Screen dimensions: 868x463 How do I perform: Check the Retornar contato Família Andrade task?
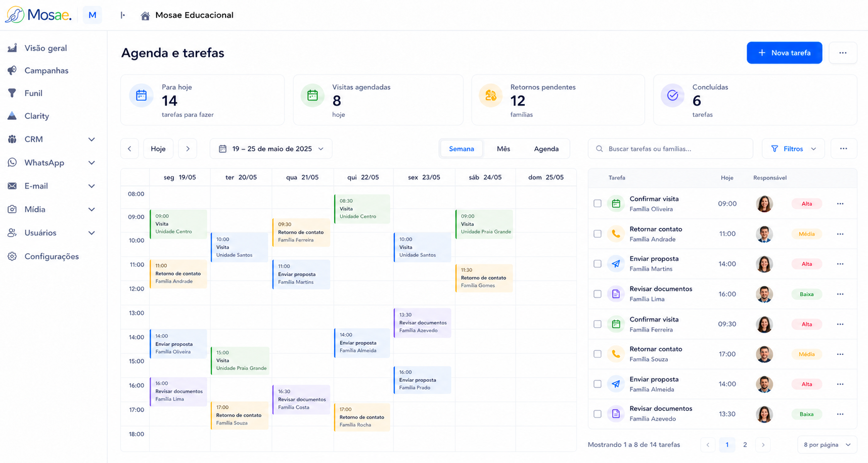[598, 234]
